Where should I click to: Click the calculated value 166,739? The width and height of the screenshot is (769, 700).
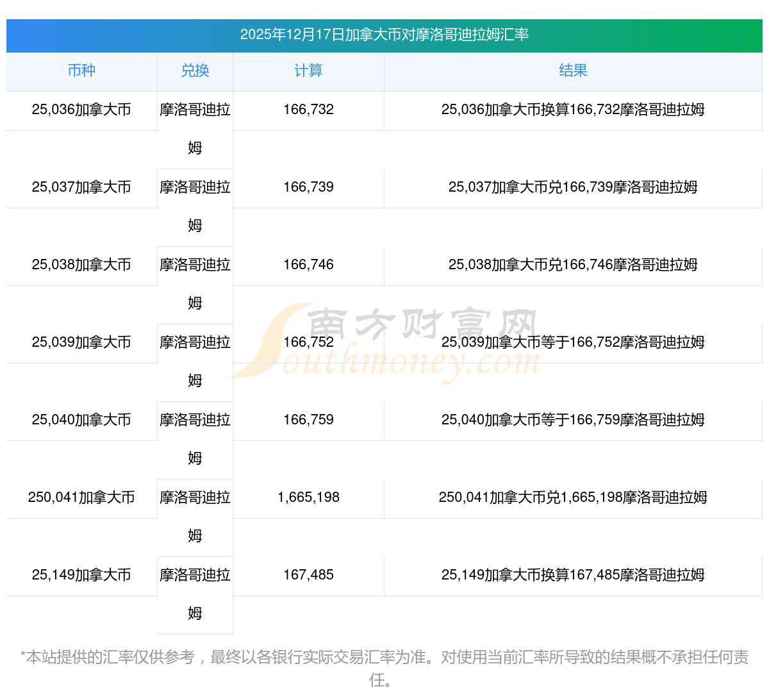[x=308, y=187]
